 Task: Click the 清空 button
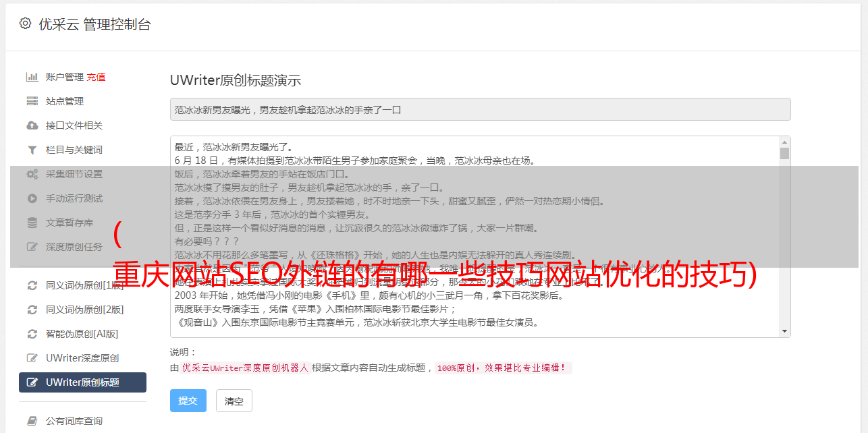[234, 401]
